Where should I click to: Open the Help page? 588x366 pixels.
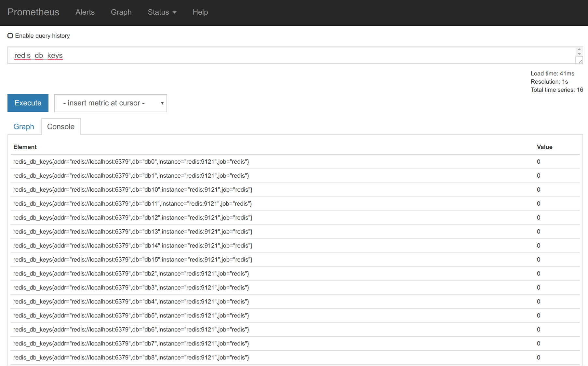pos(200,12)
